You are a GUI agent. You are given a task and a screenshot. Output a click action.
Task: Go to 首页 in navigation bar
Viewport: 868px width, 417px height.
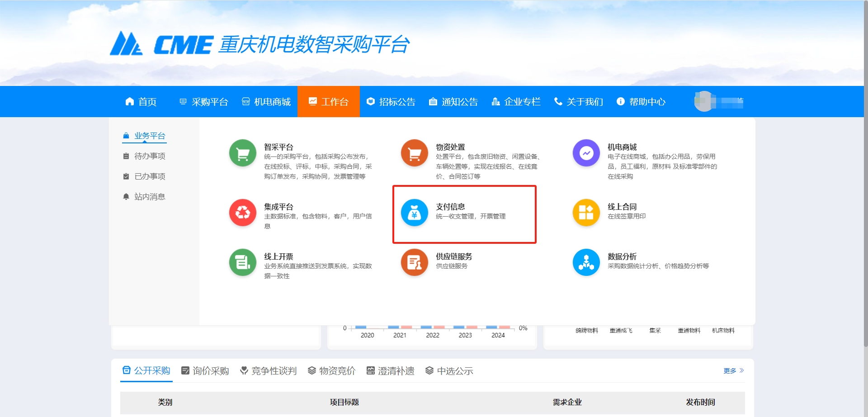141,102
